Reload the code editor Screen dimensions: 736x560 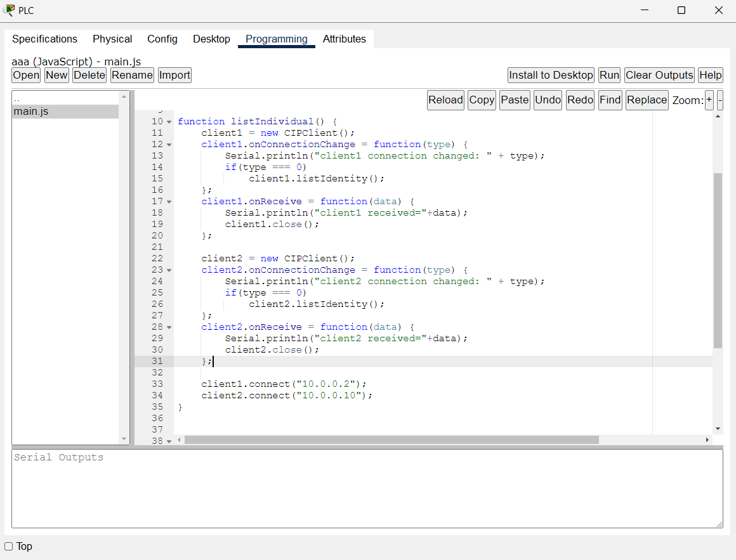(x=445, y=100)
